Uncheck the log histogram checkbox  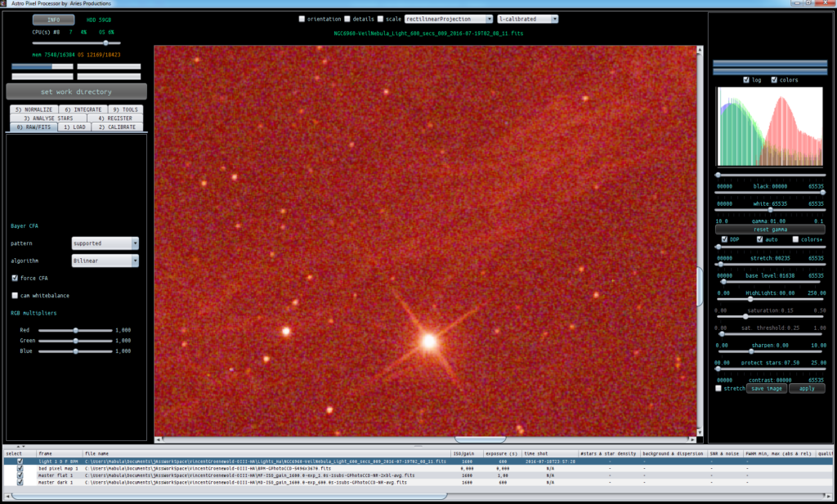746,80
